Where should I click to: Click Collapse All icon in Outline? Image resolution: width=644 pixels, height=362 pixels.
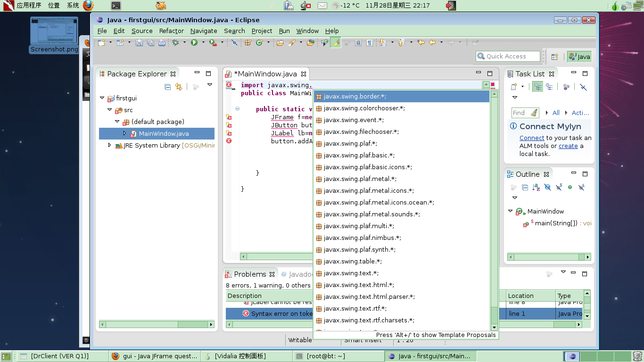[x=525, y=187]
